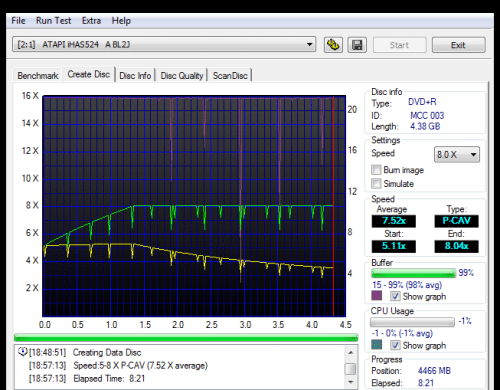
Task: Click the refresh drive icon button
Action: tap(333, 45)
